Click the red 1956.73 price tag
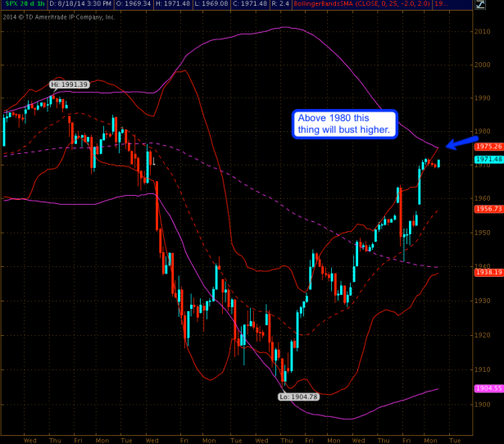 (x=488, y=209)
